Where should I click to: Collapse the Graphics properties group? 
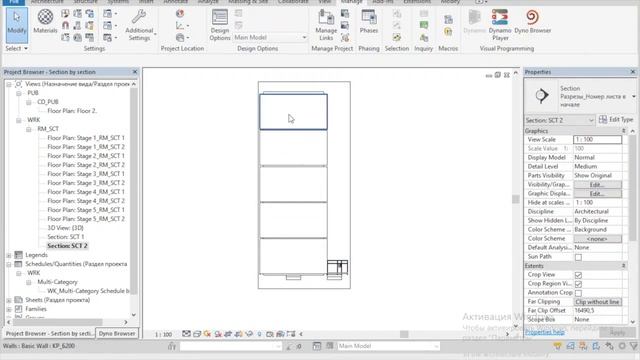(624, 131)
